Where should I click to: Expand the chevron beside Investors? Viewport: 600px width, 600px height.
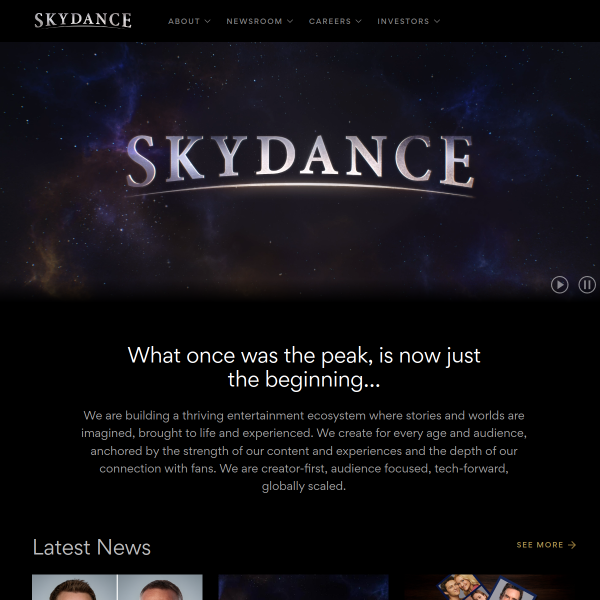pyautogui.click(x=437, y=21)
